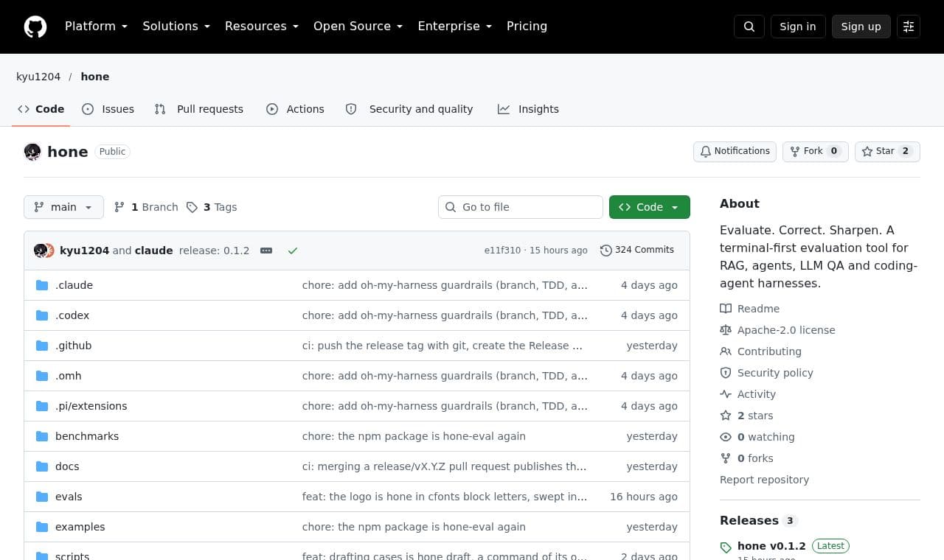View the 3 Tags link
Screen dimensions: 944x560
(x=212, y=207)
